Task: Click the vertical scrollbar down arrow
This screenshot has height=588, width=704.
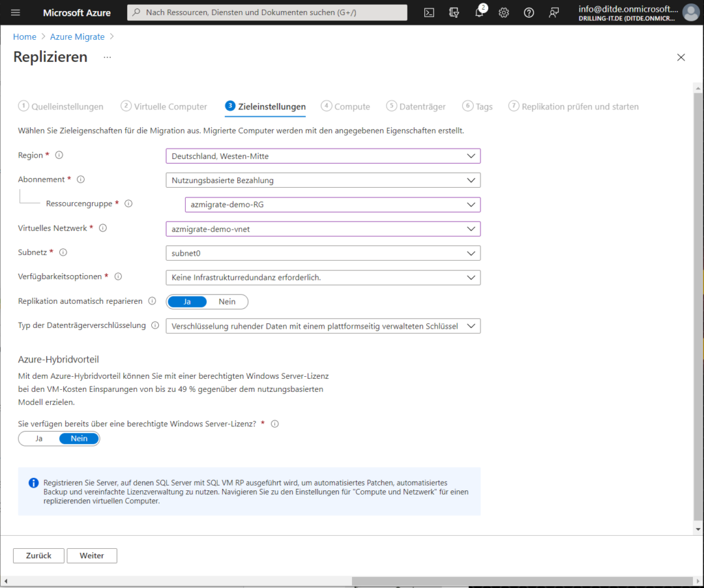Action: [698, 529]
